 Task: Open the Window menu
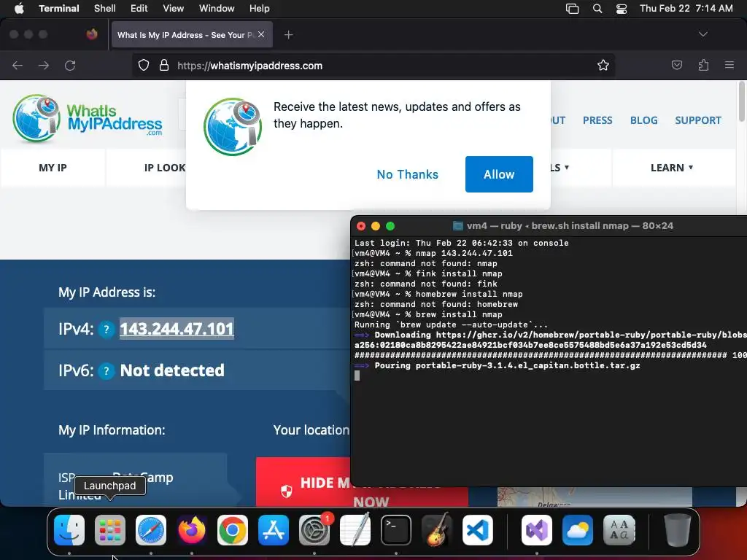click(217, 9)
